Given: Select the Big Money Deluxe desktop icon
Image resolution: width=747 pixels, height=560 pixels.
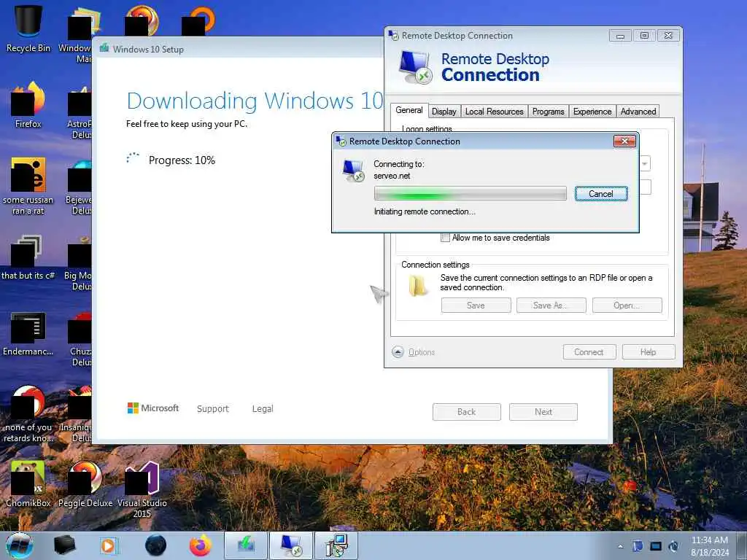Looking at the screenshot, I should pos(79,262).
